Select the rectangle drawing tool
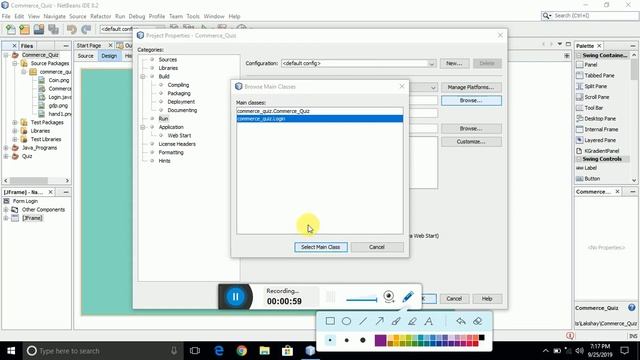 click(330, 321)
